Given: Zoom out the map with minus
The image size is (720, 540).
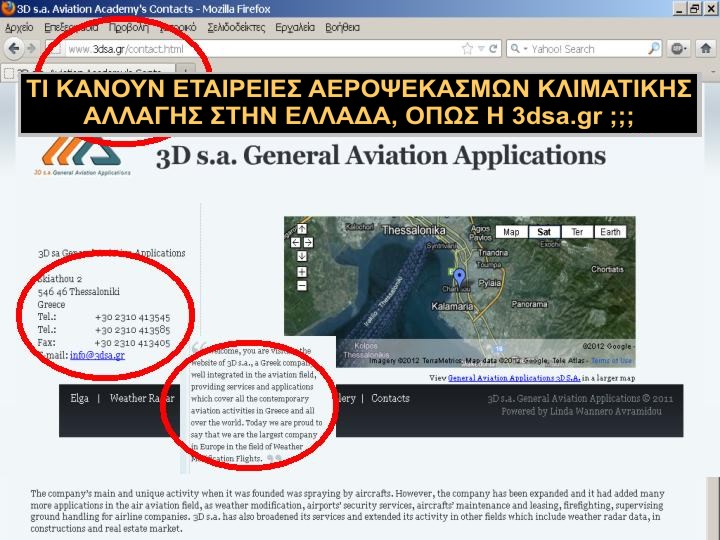Looking at the screenshot, I should coord(302,286).
